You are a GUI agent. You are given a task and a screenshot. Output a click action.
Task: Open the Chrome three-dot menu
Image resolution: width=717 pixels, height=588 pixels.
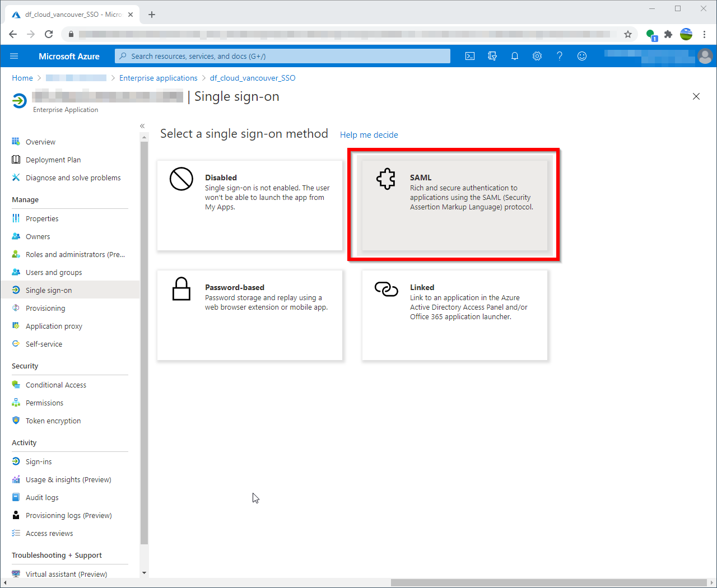(x=704, y=34)
